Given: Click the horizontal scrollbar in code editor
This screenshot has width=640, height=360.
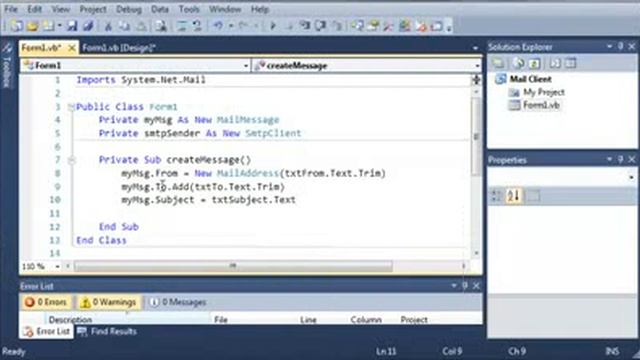Looking at the screenshot, I should (233, 267).
